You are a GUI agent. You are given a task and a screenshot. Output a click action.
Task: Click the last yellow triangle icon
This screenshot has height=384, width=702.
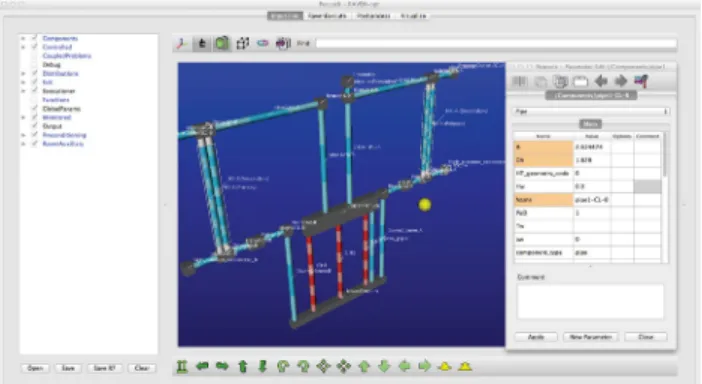[x=465, y=367]
